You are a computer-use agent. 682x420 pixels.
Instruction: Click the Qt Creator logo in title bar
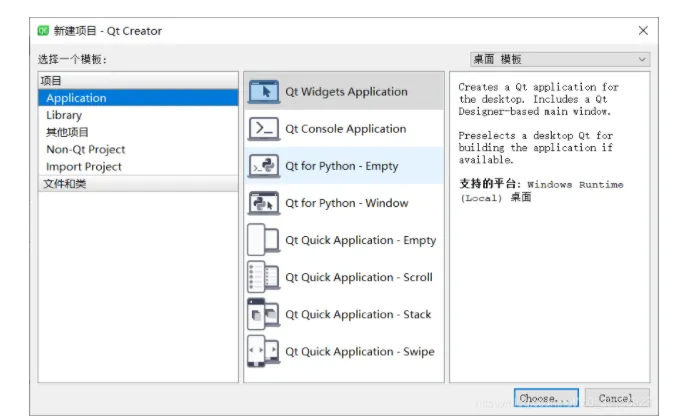pos(44,31)
